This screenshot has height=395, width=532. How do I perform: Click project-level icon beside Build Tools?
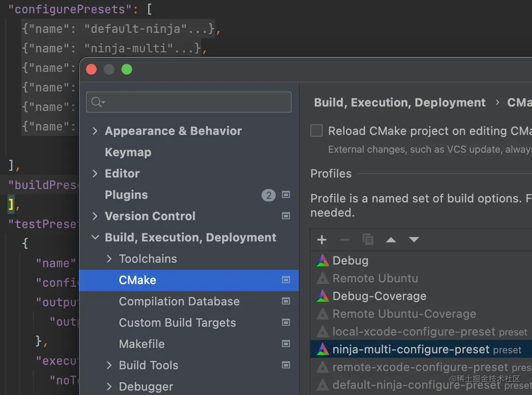(286, 365)
